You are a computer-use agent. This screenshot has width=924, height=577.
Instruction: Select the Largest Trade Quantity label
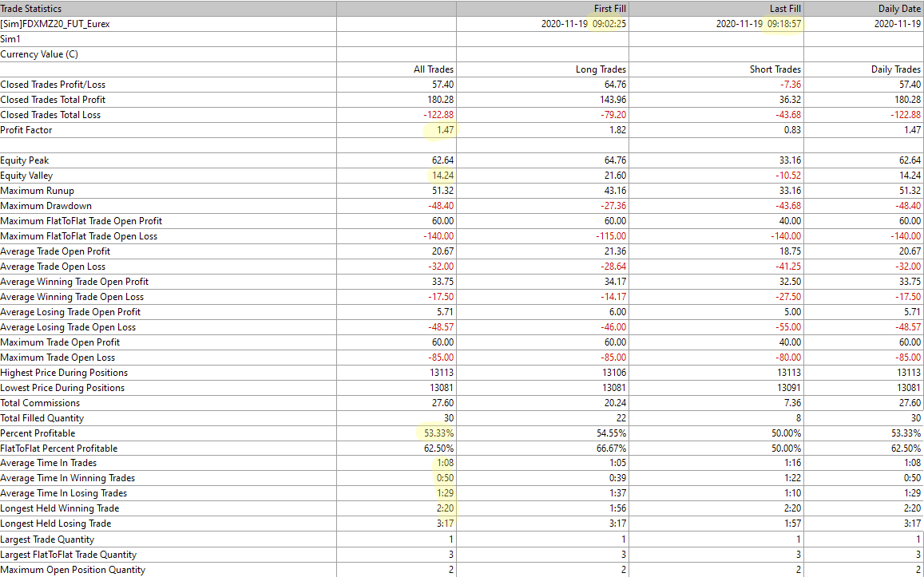point(47,539)
